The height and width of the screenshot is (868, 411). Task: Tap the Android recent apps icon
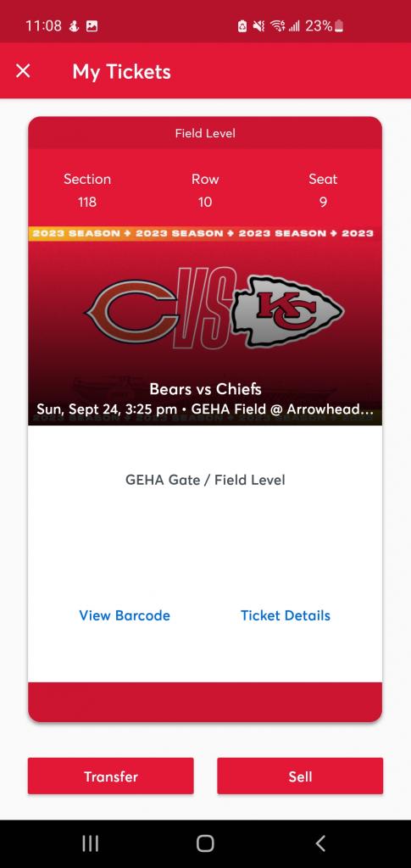coord(90,843)
